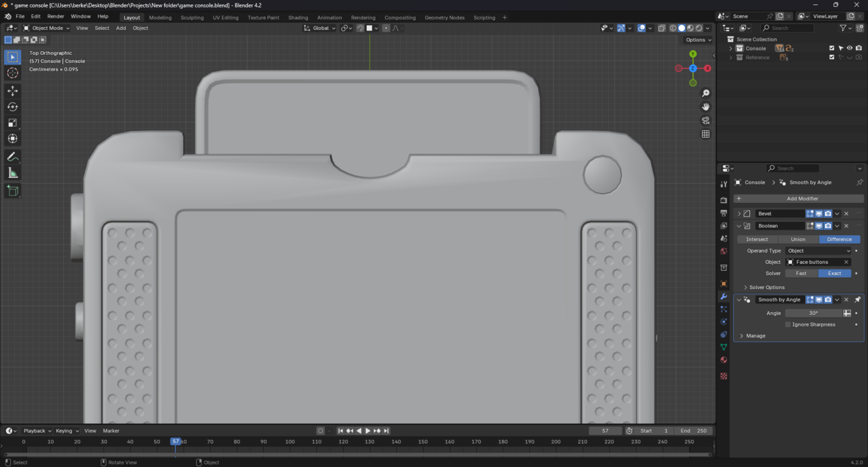Open the Render menu
The height and width of the screenshot is (467, 868).
pyautogui.click(x=56, y=16)
